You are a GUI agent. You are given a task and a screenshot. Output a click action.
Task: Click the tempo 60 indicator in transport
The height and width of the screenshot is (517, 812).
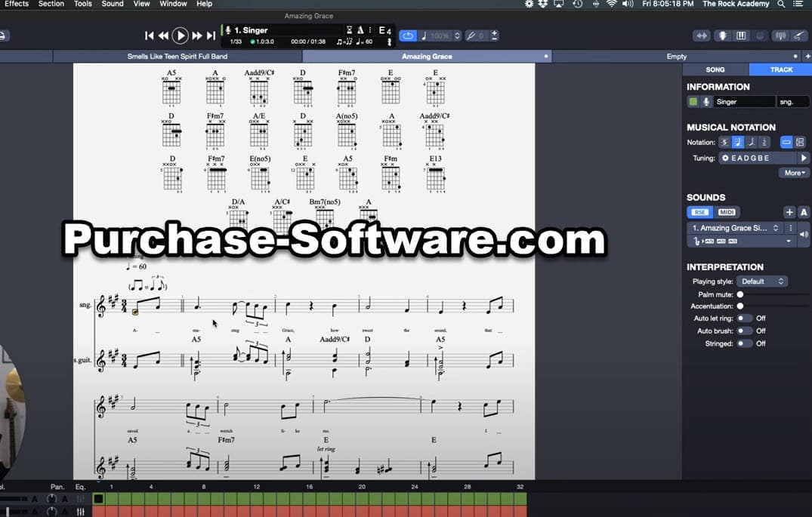tap(365, 42)
